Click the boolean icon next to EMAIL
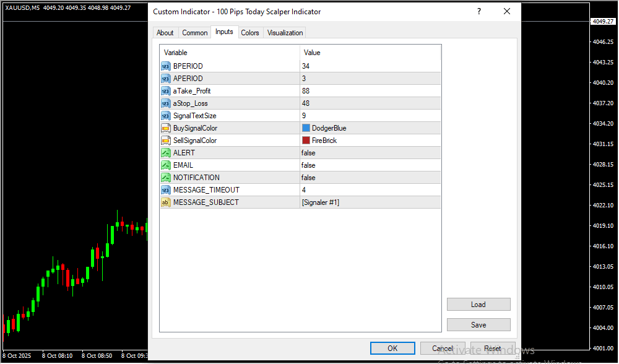Image resolution: width=619 pixels, height=364 pixels. click(x=165, y=165)
